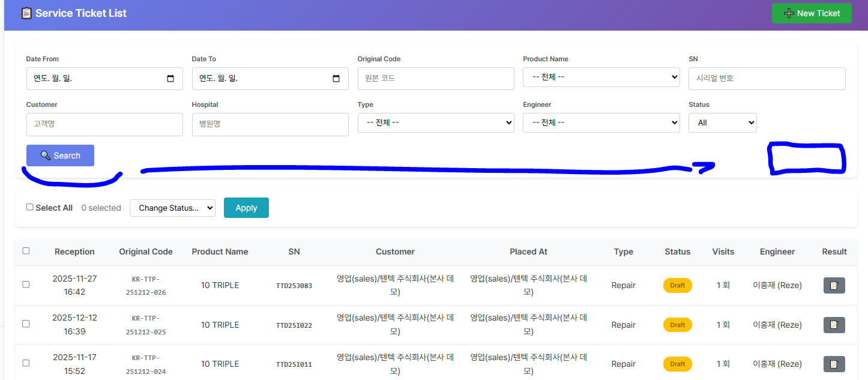Expand the Product Name dropdown
This screenshot has width=868, height=380.
click(601, 77)
